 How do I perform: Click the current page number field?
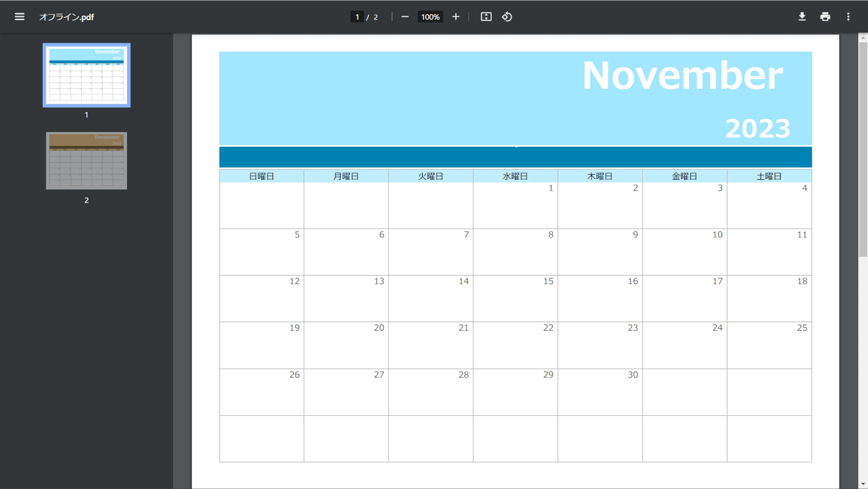[357, 17]
